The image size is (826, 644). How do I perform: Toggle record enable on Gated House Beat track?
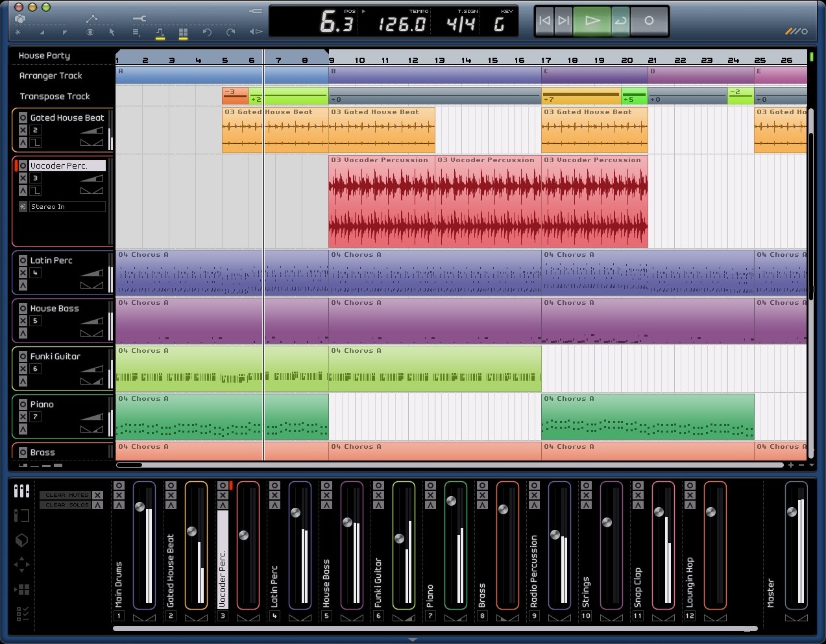click(23, 117)
